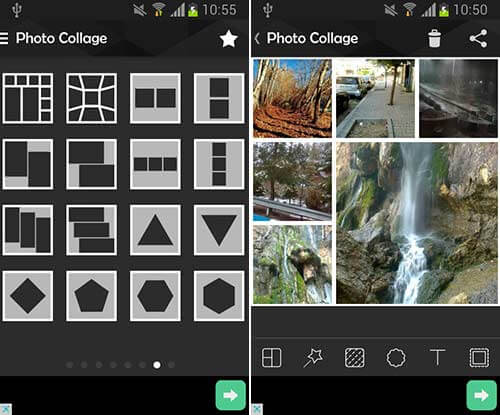Screen dimensions: 500x415
Task: Open the hatched background pattern tool
Action: click(x=354, y=358)
